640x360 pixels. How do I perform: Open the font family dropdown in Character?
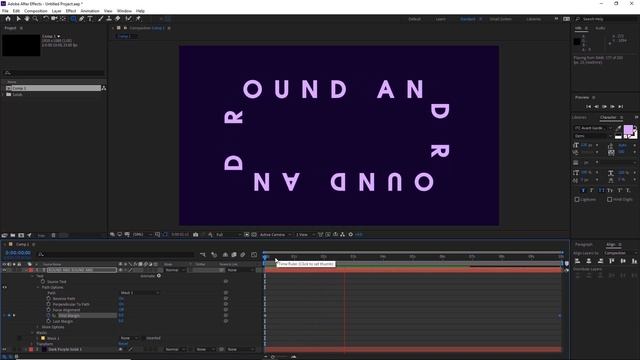click(593, 128)
